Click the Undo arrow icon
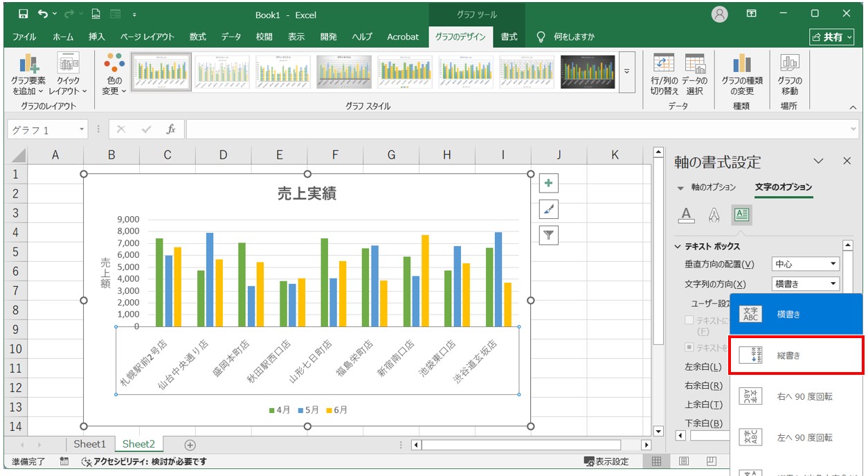 [44, 14]
